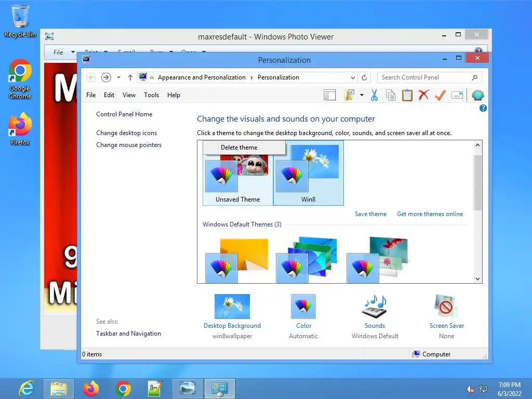Expand the Appearance and Personalization breadcrumb arrow
Viewport: 532px width, 399px height.
252,78
